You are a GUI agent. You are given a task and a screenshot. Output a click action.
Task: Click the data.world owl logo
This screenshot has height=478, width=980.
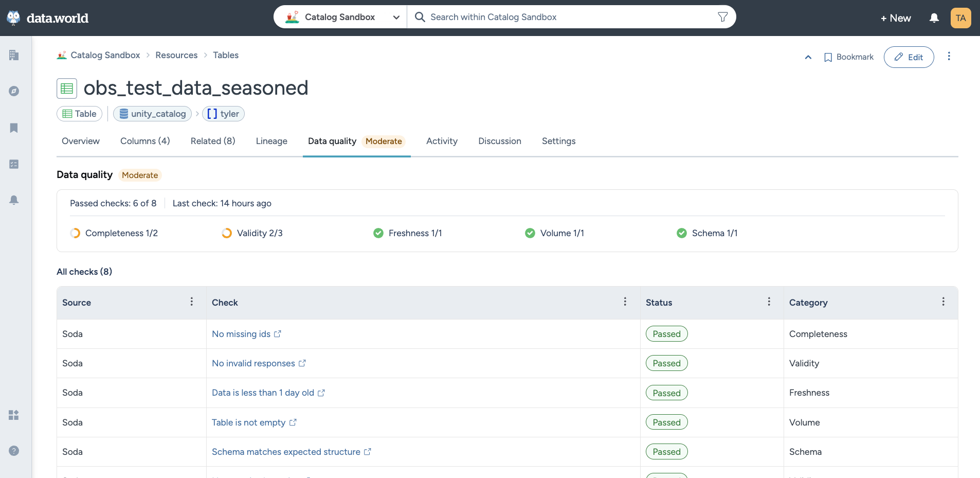tap(14, 18)
